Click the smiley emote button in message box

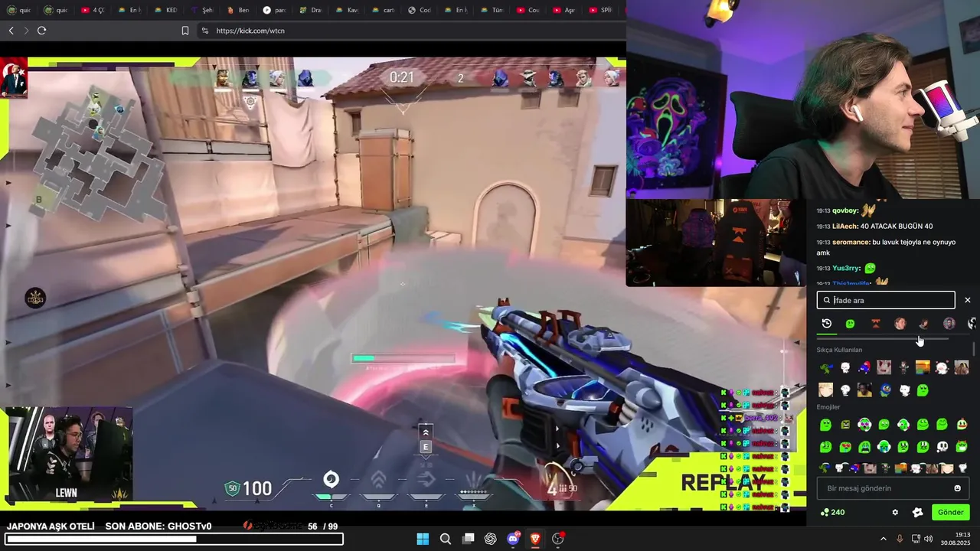click(x=957, y=488)
